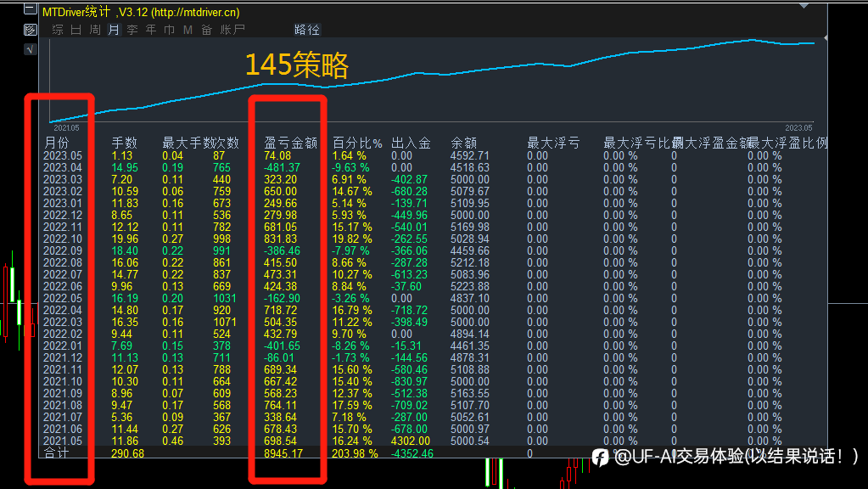The width and height of the screenshot is (868, 489).
Task: Click the total lots 290.68
Action: [x=128, y=453]
